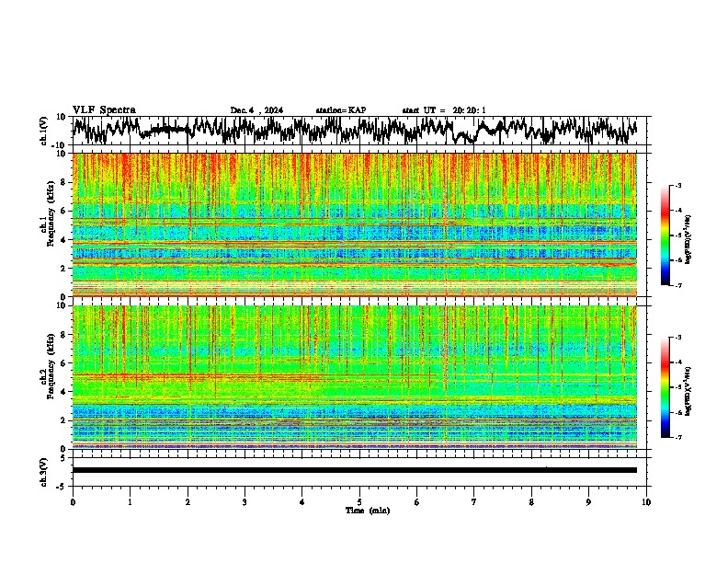This screenshot has width=728, height=563.
Task: Click time axis tick label "10"
Action: click(646, 502)
